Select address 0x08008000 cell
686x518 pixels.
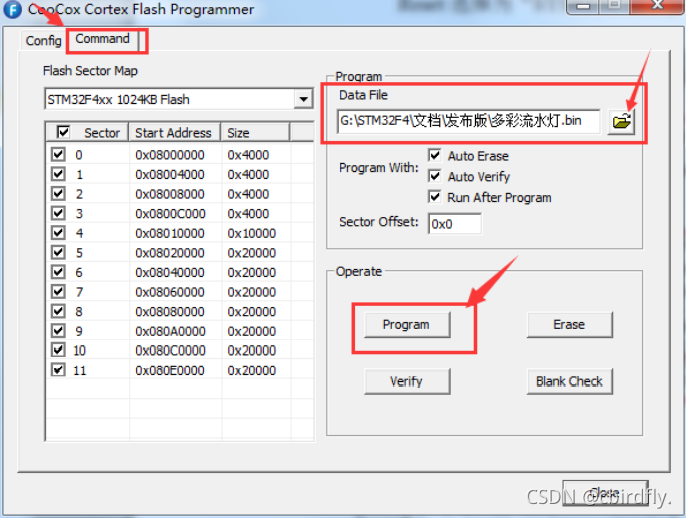[170, 194]
